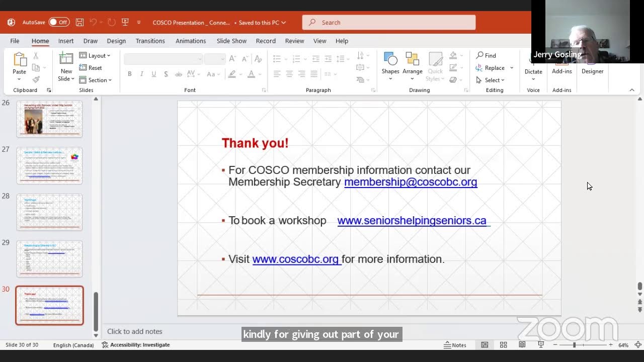Switch to the Draw tab

pos(91,41)
